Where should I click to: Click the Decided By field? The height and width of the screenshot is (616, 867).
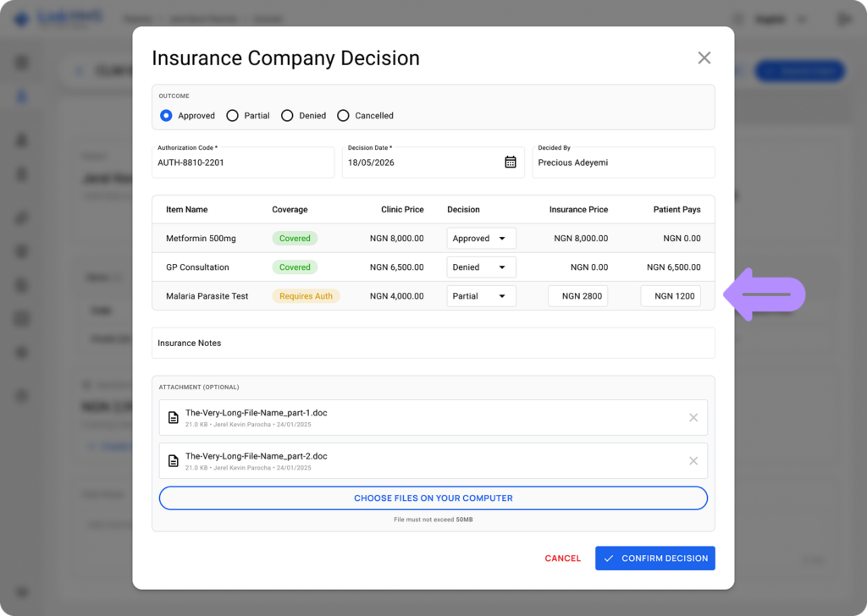point(623,162)
